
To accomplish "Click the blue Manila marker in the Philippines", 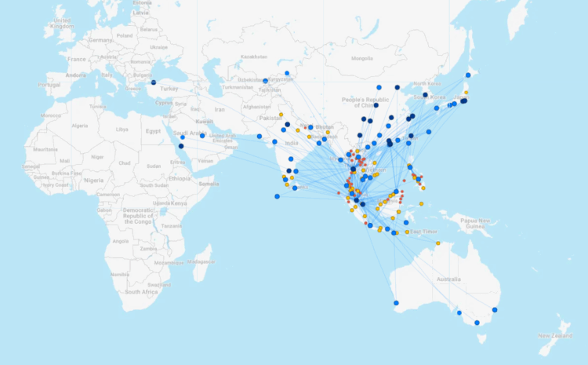I will pyautogui.click(x=410, y=167).
